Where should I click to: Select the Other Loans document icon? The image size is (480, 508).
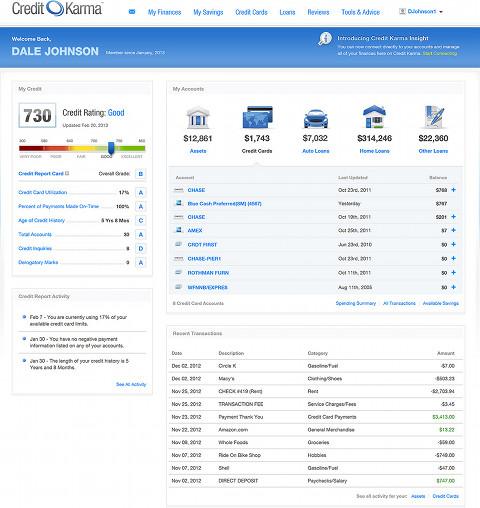pyautogui.click(x=433, y=117)
